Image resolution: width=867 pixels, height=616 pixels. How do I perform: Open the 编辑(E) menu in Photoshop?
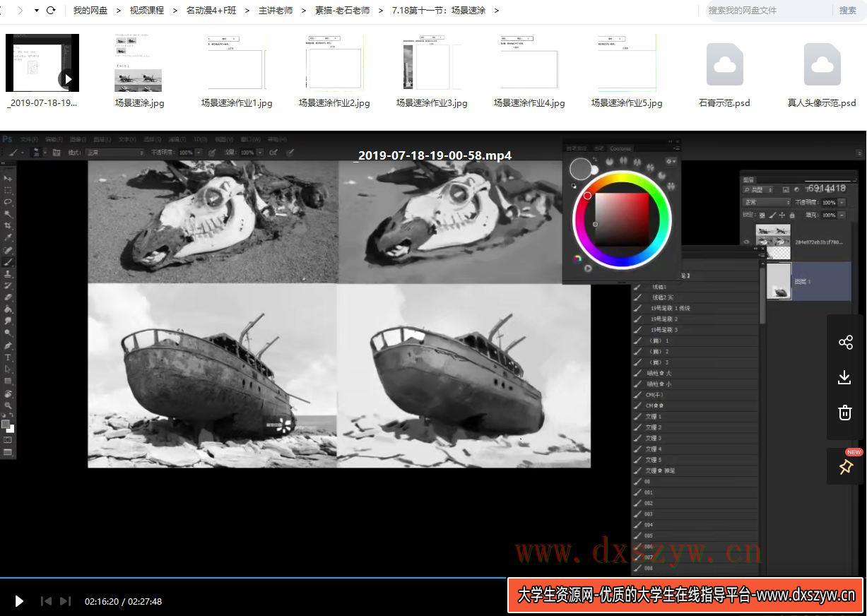pos(54,140)
